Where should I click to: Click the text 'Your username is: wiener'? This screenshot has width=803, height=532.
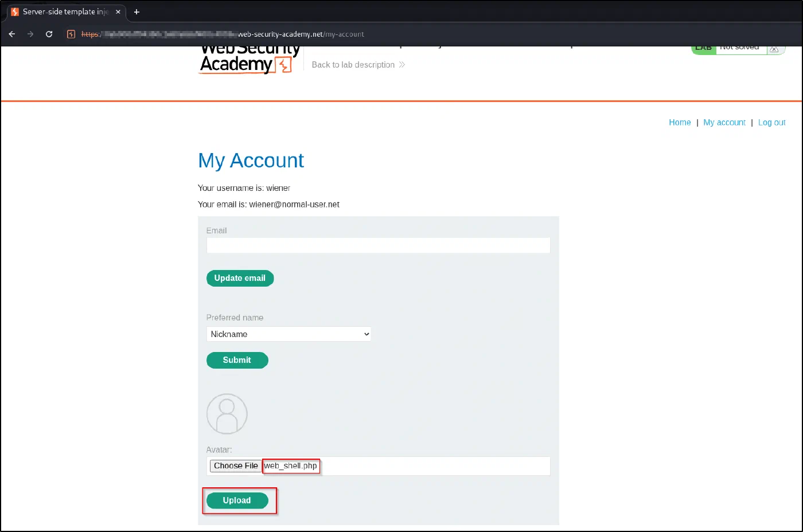tap(244, 188)
